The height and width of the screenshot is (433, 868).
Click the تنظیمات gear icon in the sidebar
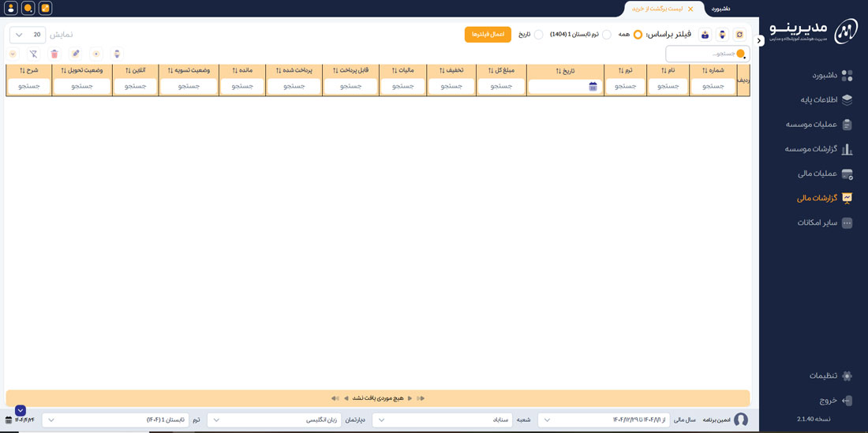(847, 375)
